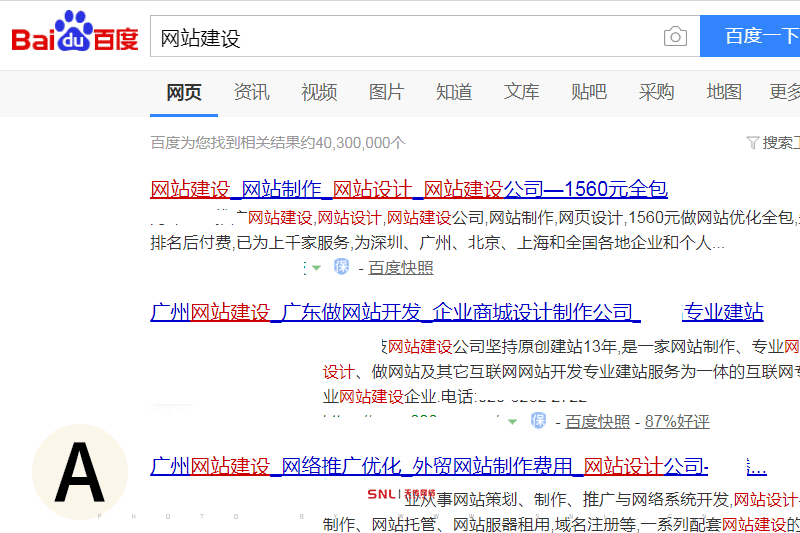Screen dimensions: 800x533
Task: Switch to the 资讯 tab
Action: tap(252, 92)
